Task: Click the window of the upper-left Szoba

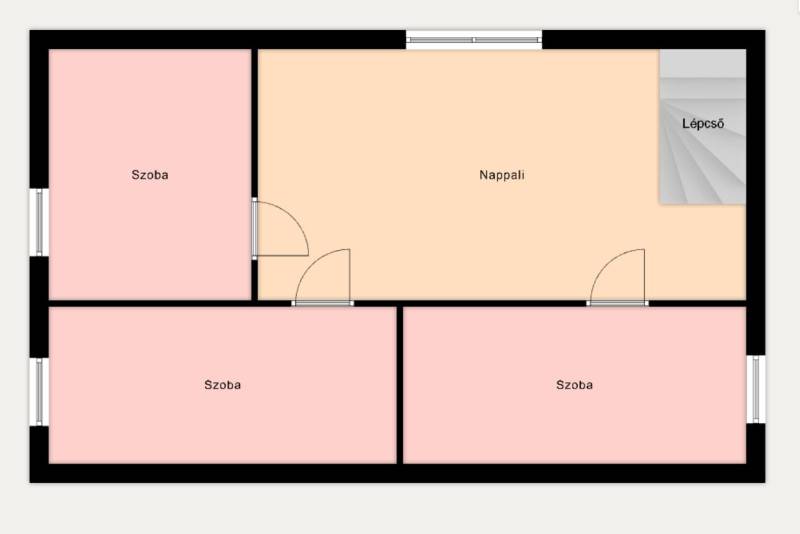Action: coord(40,222)
